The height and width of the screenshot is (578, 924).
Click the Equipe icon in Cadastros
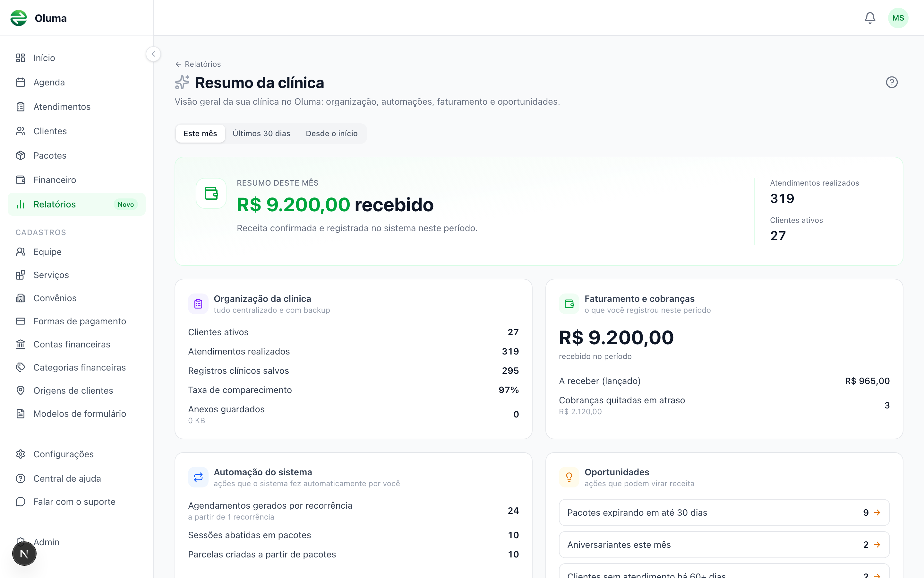pos(21,251)
